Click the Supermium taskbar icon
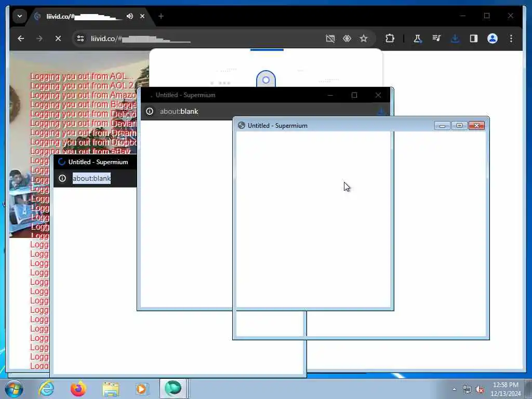Image resolution: width=532 pixels, height=399 pixels. pyautogui.click(x=173, y=389)
